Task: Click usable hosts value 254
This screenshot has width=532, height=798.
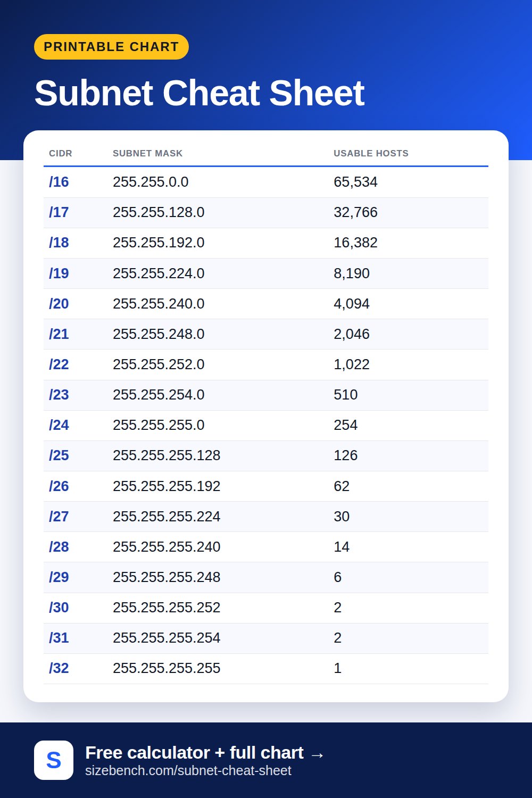Action: 346,425
